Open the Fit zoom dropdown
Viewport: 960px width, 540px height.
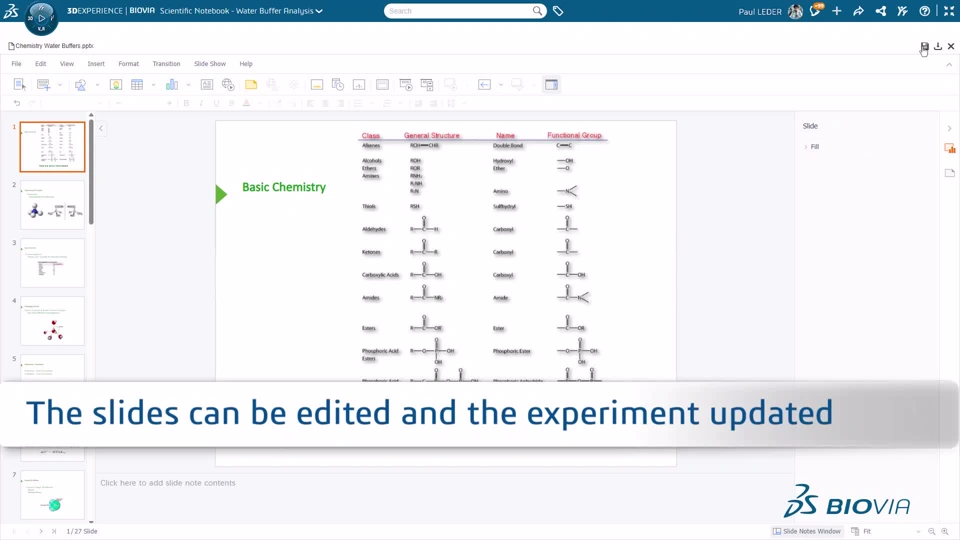[x=890, y=531]
